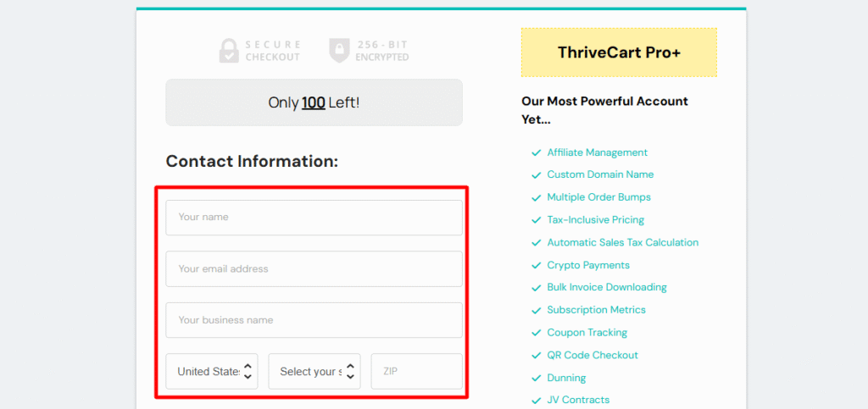Select the Your business name field
This screenshot has width=868, height=409.
[x=314, y=320]
